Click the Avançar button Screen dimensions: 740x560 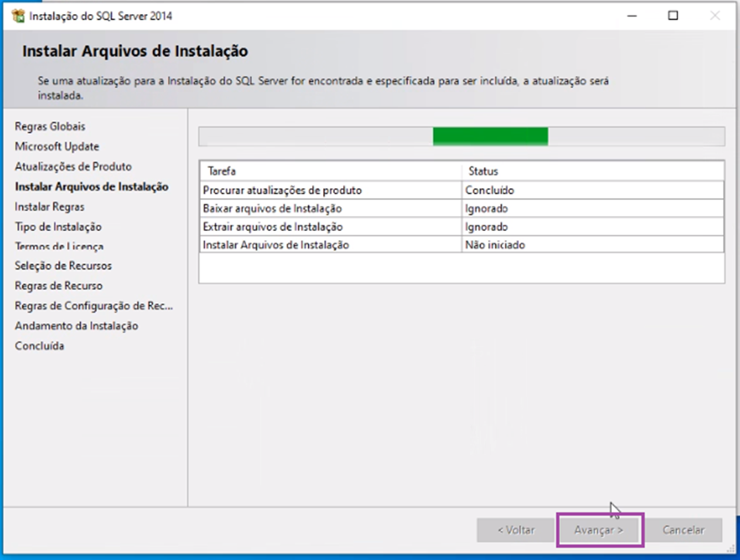(x=599, y=530)
